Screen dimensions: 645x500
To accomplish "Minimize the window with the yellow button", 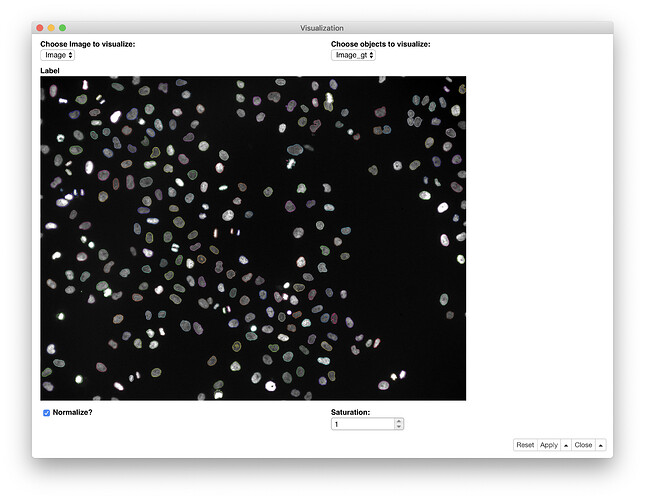I will pyautogui.click(x=51, y=28).
